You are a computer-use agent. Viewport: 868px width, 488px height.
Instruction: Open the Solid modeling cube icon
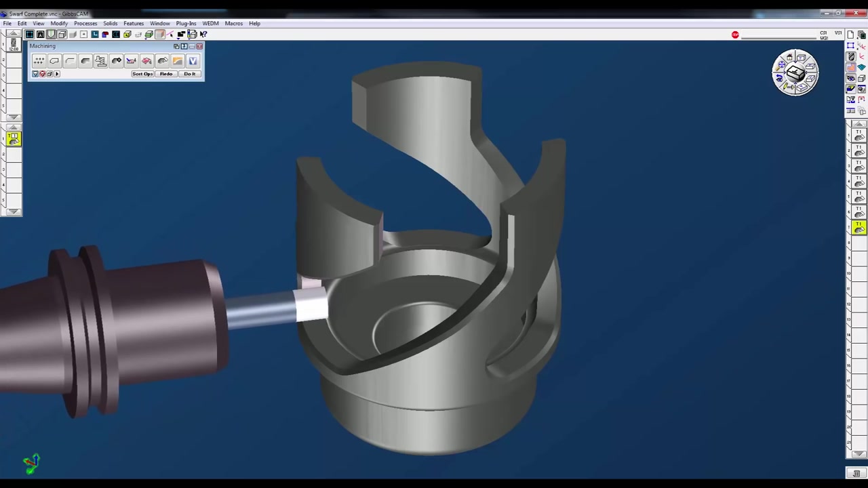coord(861,78)
